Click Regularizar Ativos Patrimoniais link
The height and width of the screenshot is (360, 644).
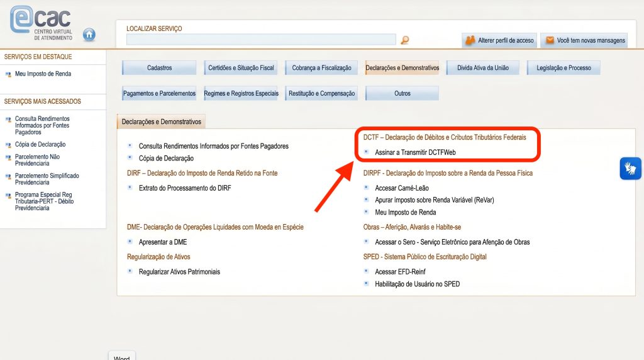(x=179, y=272)
